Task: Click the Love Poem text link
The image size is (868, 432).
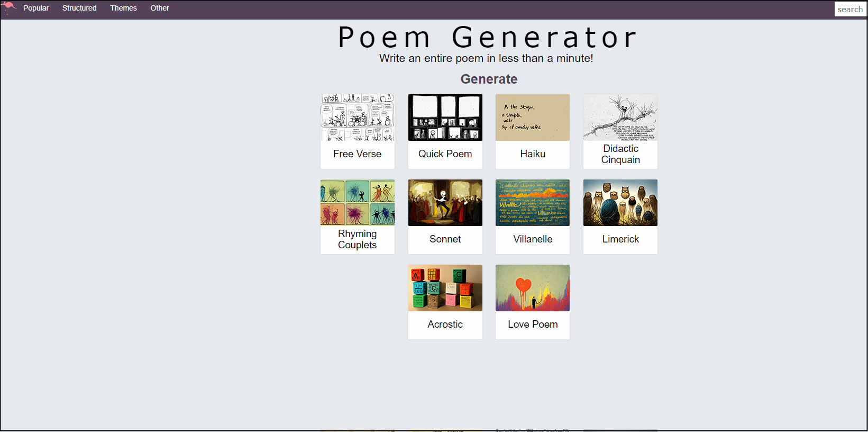Action: point(533,325)
